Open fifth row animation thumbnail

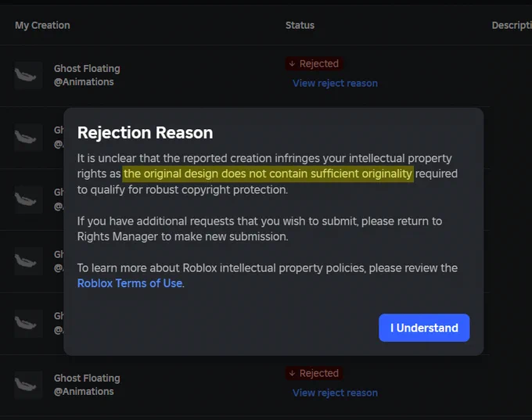click(x=28, y=323)
